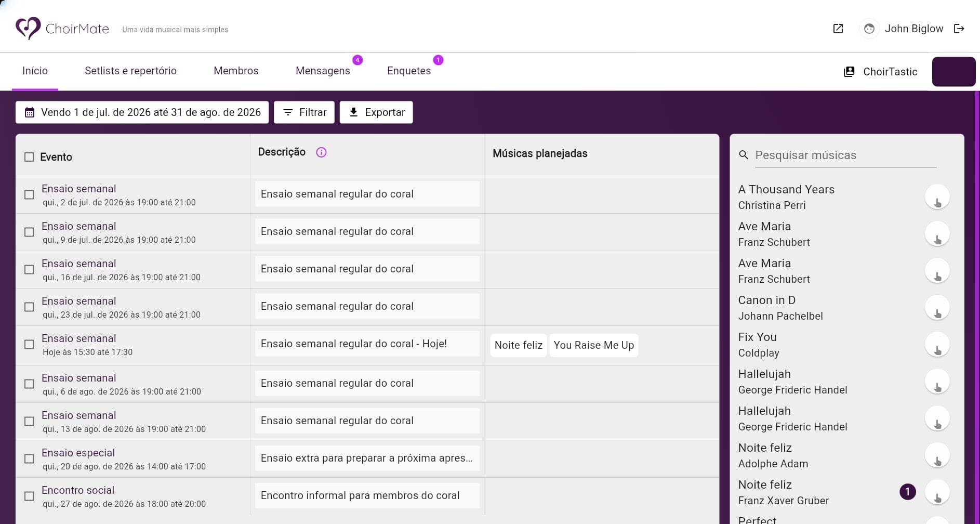Open the external link icon in header
The height and width of the screenshot is (524, 980).
[x=838, y=29]
